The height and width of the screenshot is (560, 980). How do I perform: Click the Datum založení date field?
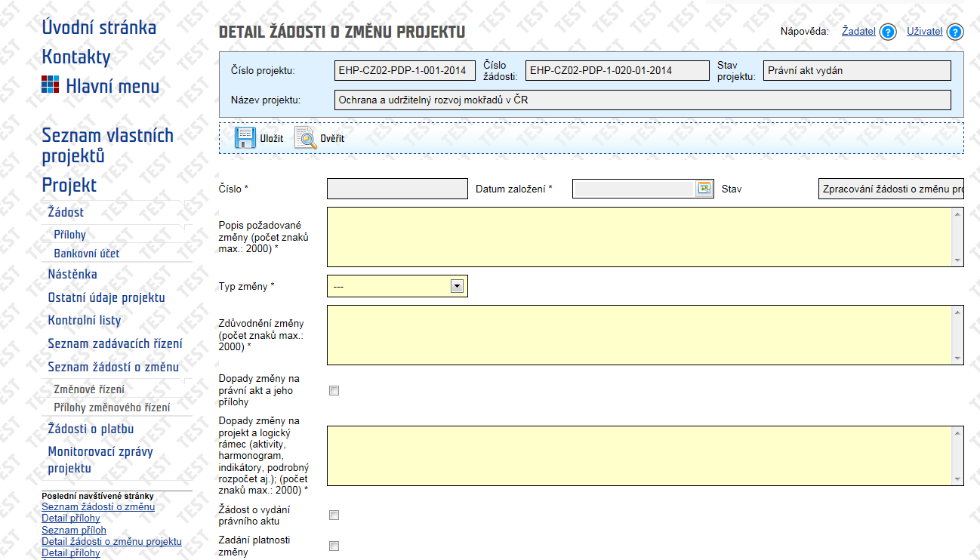click(633, 189)
